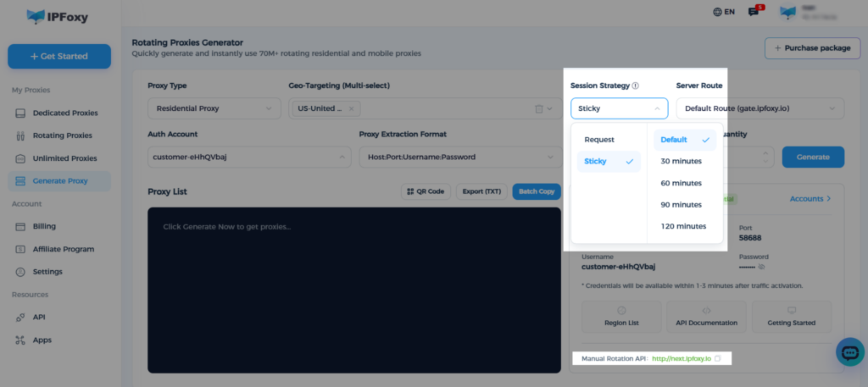Open the language globe selector EN
This screenshot has width=868, height=387.
724,12
